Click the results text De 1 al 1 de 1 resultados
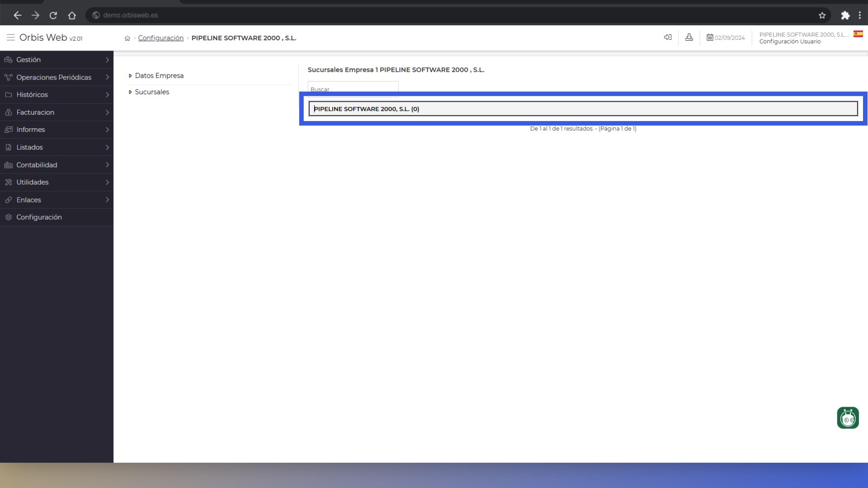Screen dimensions: 868x488 [x=583, y=129]
